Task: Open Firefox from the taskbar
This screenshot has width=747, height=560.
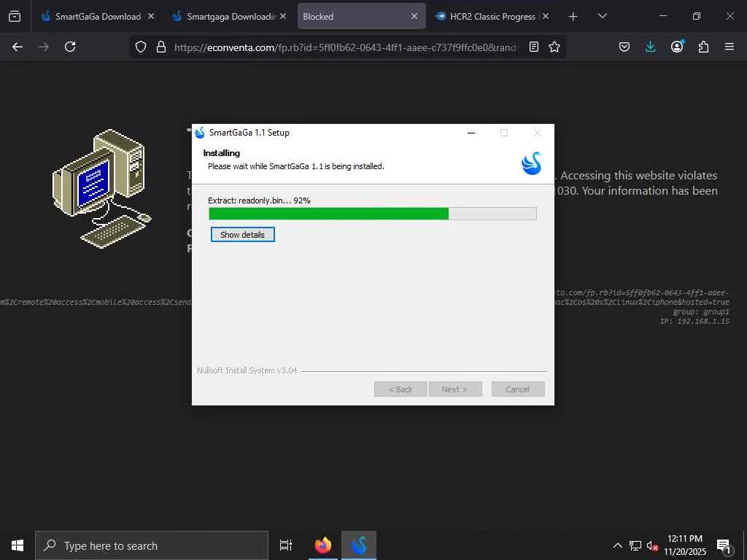Action: pyautogui.click(x=323, y=545)
